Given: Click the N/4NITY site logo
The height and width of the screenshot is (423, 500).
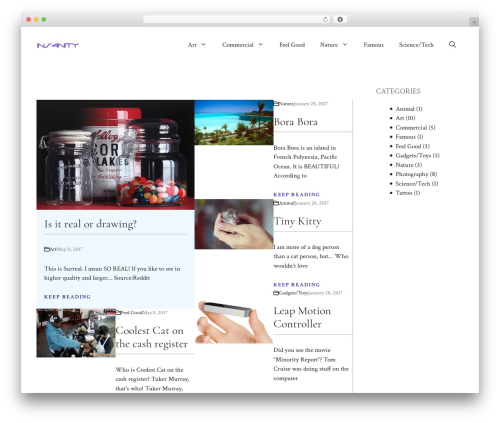Looking at the screenshot, I should click(58, 45).
